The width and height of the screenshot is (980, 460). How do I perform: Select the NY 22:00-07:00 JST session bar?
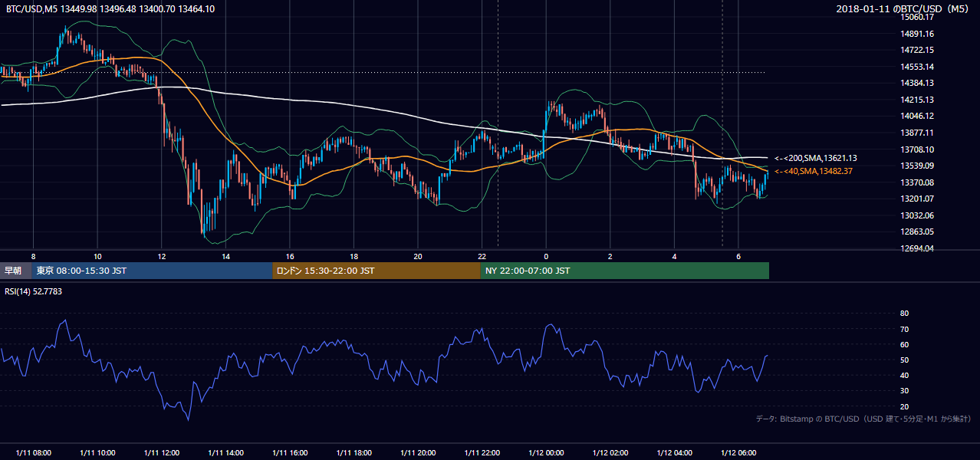pyautogui.click(x=625, y=271)
